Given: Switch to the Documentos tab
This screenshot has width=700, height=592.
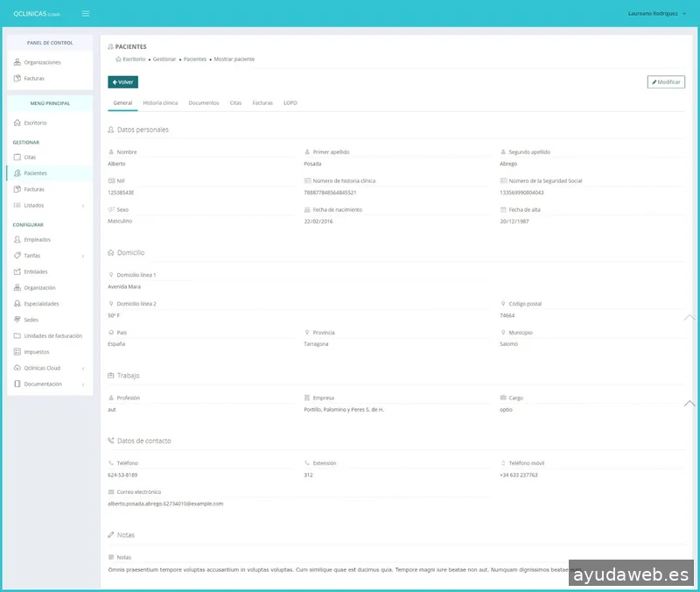Looking at the screenshot, I should pyautogui.click(x=204, y=103).
